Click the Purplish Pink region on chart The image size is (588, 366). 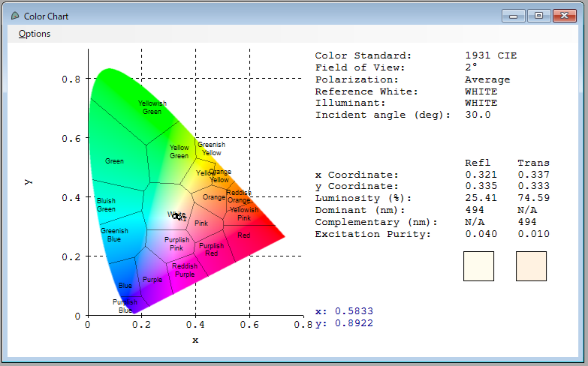pos(176,244)
